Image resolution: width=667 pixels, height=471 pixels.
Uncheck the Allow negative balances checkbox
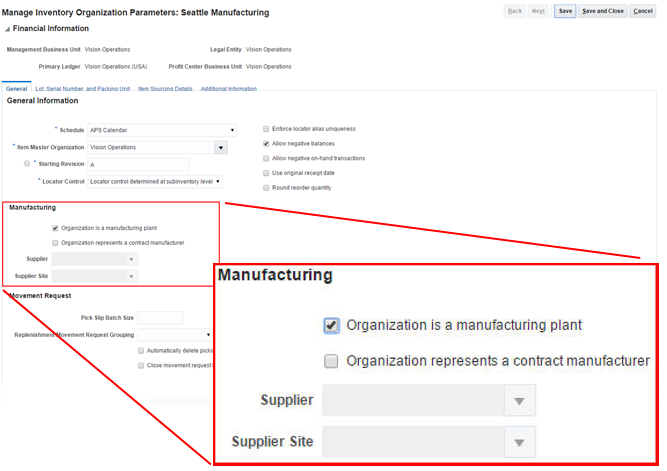[x=265, y=144]
